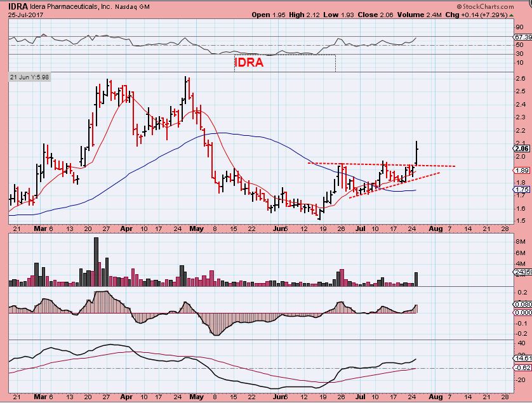
Task: Click the 90 level on RSI axis
Action: (x=519, y=27)
